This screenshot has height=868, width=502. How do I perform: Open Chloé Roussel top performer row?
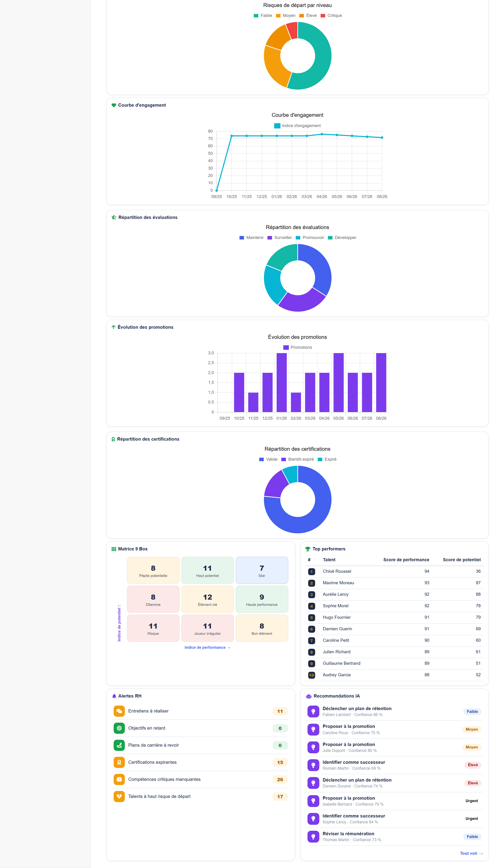(x=394, y=571)
